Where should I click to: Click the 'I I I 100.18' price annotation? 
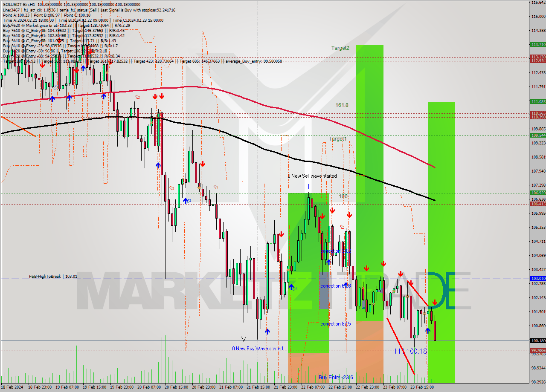[x=410, y=351]
